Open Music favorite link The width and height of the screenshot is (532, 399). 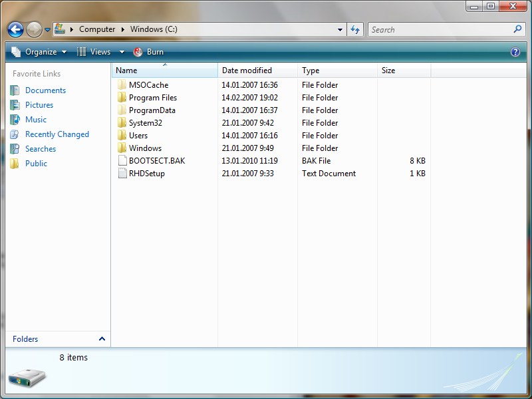[36, 120]
